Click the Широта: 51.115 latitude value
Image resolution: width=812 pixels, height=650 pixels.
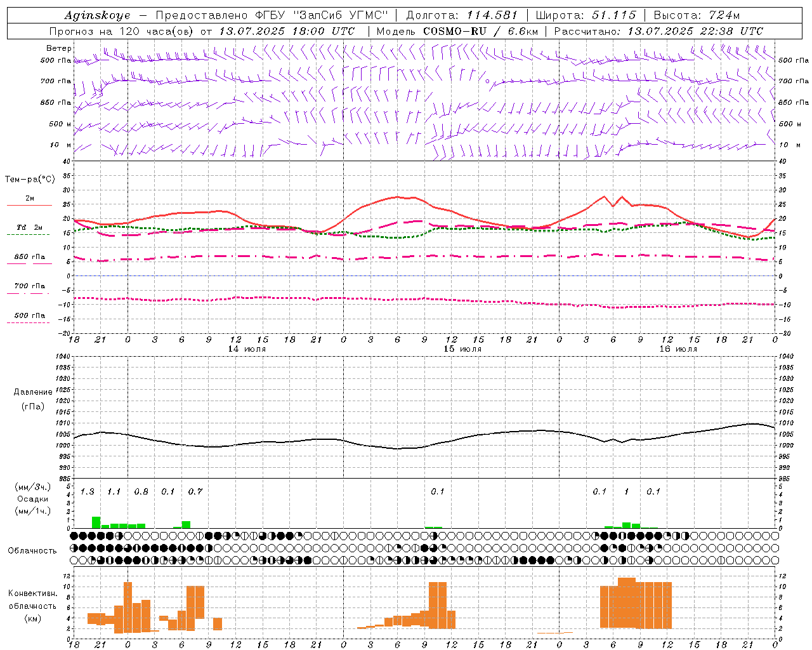pos(586,15)
